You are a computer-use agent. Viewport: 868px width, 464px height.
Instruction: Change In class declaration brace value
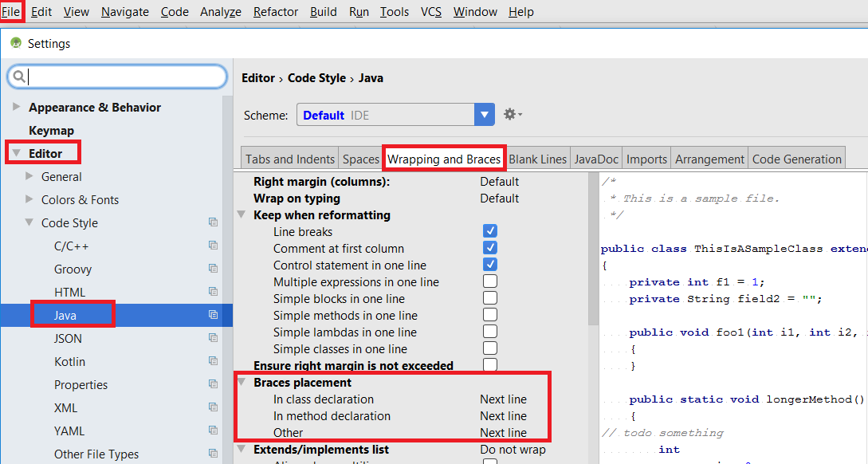point(503,399)
